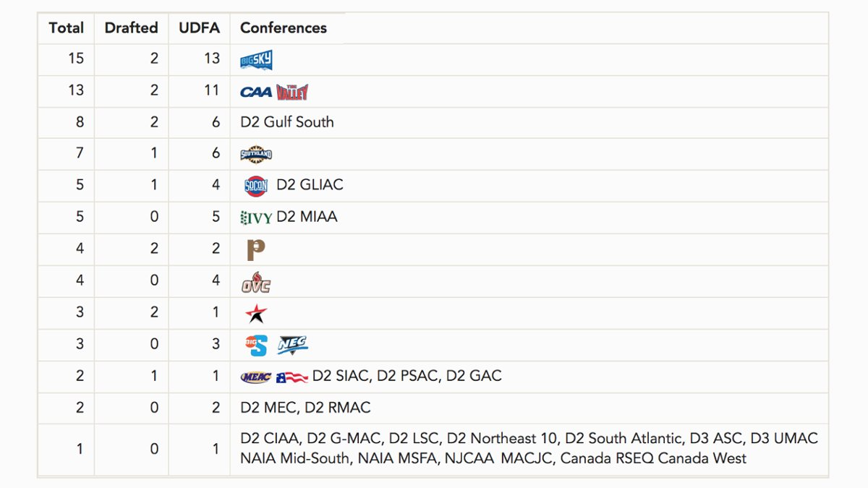The height and width of the screenshot is (488, 868).
Task: Click the OVC conference logo
Action: [256, 282]
